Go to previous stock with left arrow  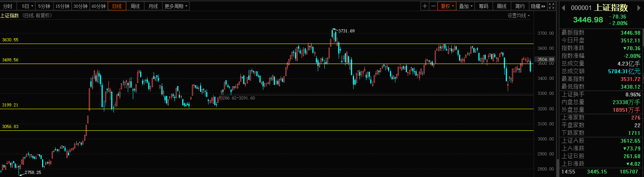(x=563, y=8)
